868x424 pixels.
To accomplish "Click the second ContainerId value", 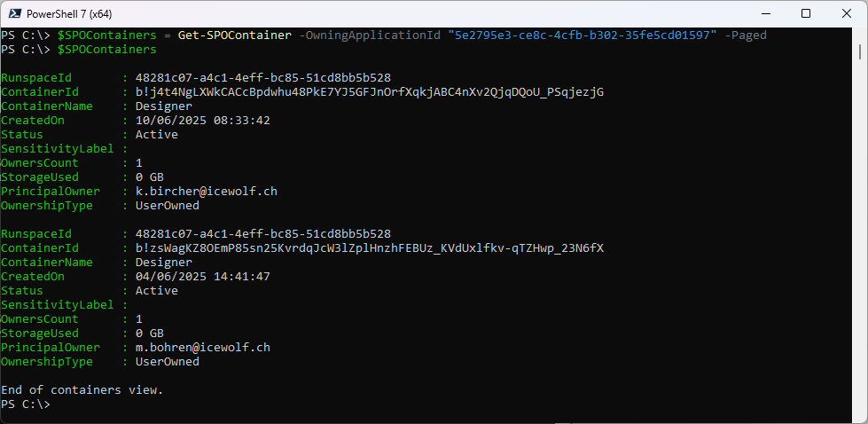I will (370, 248).
